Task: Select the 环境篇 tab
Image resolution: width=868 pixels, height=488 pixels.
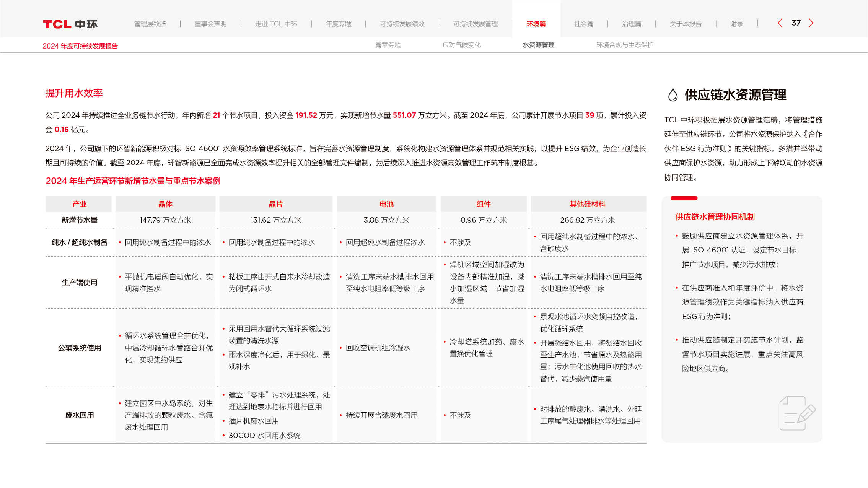Action: coord(536,24)
